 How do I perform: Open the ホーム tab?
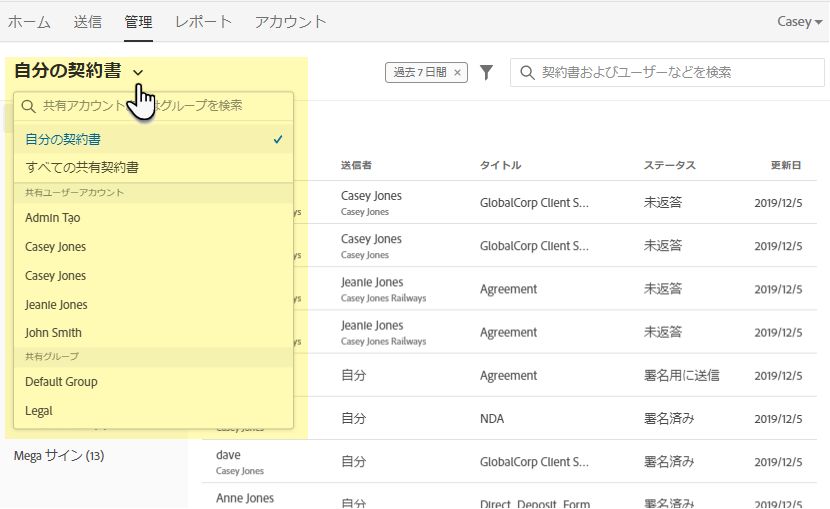(x=29, y=22)
